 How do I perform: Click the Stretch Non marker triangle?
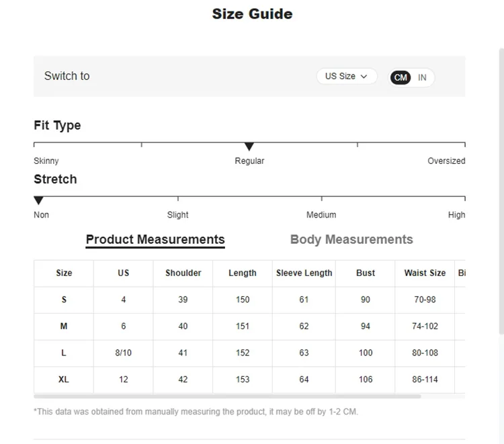pyautogui.click(x=38, y=200)
